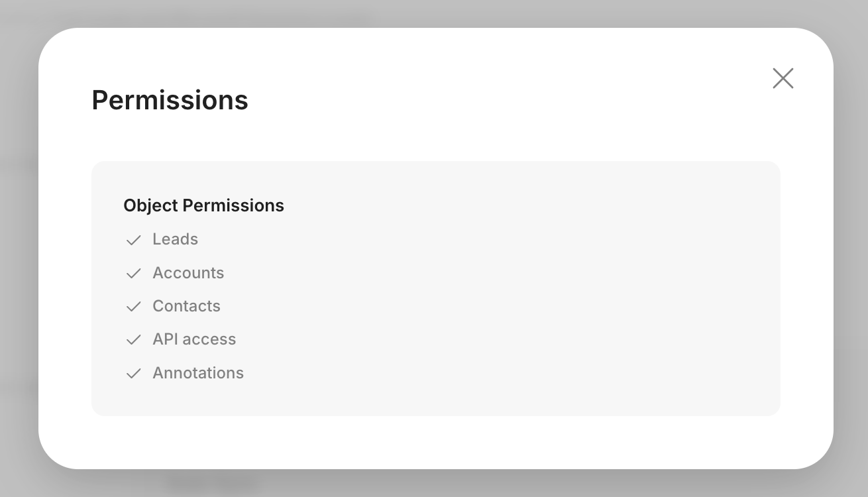Image resolution: width=868 pixels, height=497 pixels.
Task: Select the API access permission label
Action: pyautogui.click(x=194, y=339)
